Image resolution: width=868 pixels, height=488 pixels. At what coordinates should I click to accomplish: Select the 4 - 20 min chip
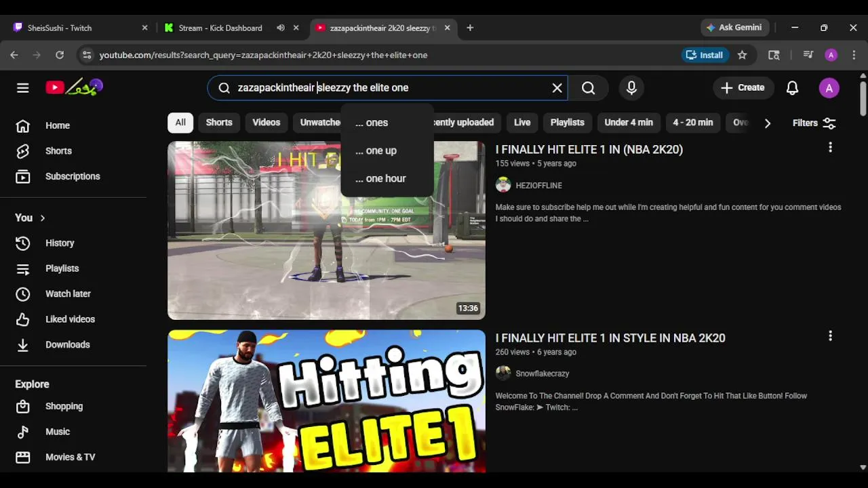(693, 123)
